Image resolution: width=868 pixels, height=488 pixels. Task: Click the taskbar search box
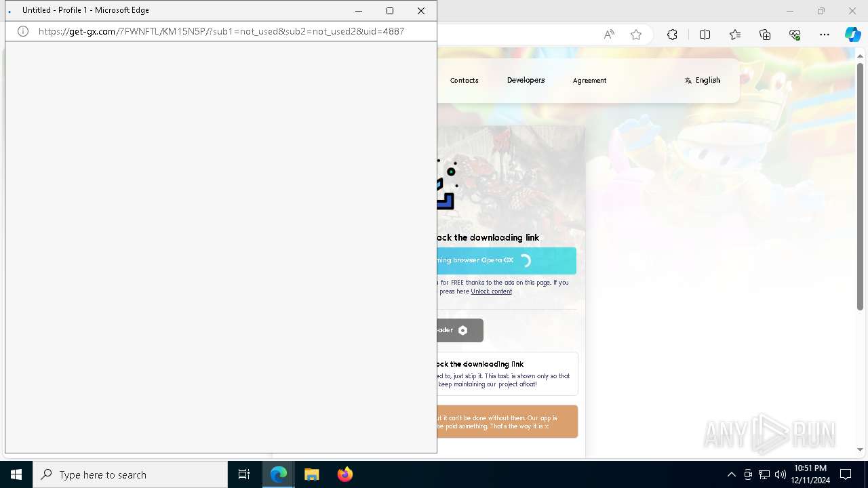click(130, 474)
